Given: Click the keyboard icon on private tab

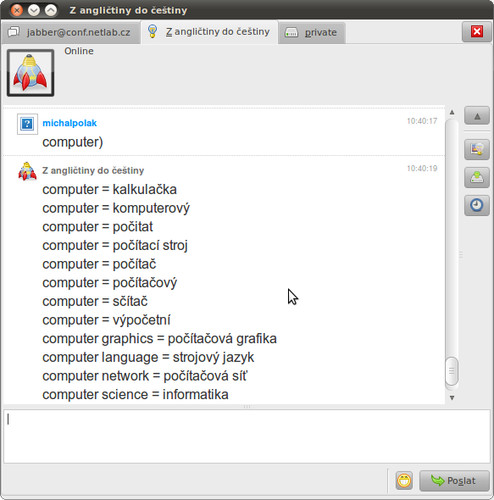Looking at the screenshot, I should point(291,33).
